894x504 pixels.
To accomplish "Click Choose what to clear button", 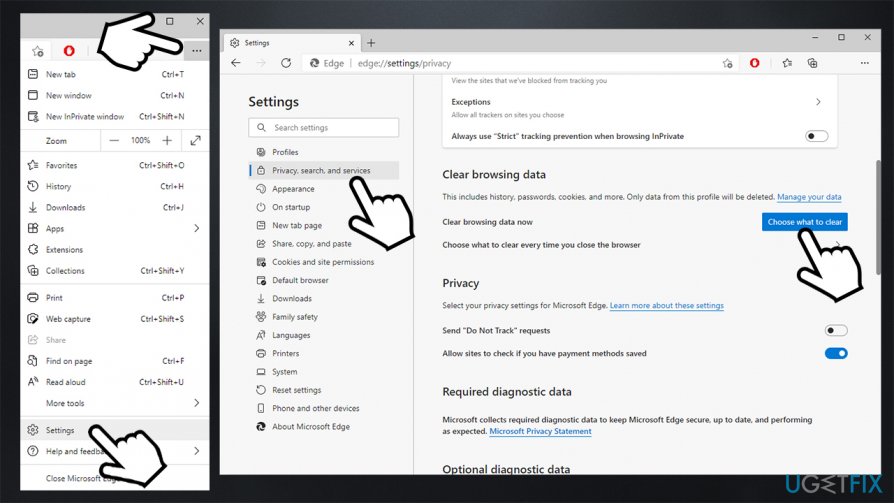I will pos(804,222).
